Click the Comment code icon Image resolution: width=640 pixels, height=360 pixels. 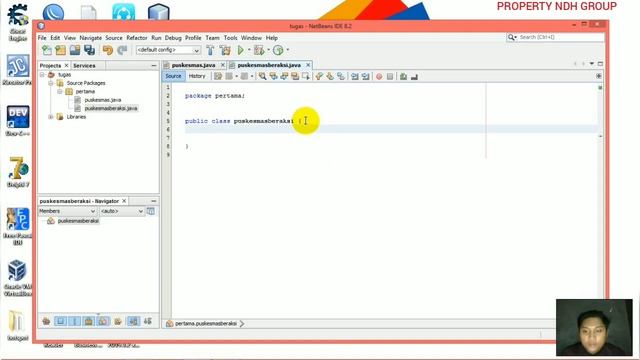pos(403,76)
